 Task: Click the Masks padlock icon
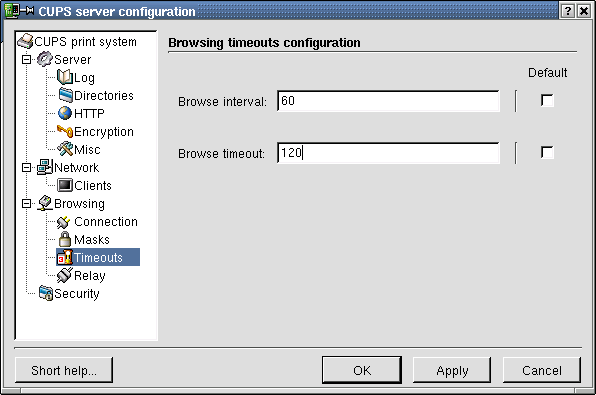[x=65, y=239]
